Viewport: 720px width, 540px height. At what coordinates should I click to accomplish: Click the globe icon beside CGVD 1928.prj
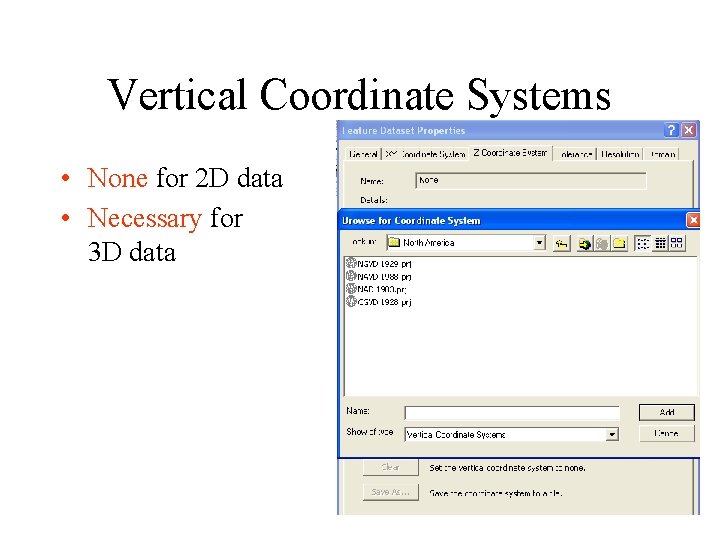pyautogui.click(x=351, y=302)
